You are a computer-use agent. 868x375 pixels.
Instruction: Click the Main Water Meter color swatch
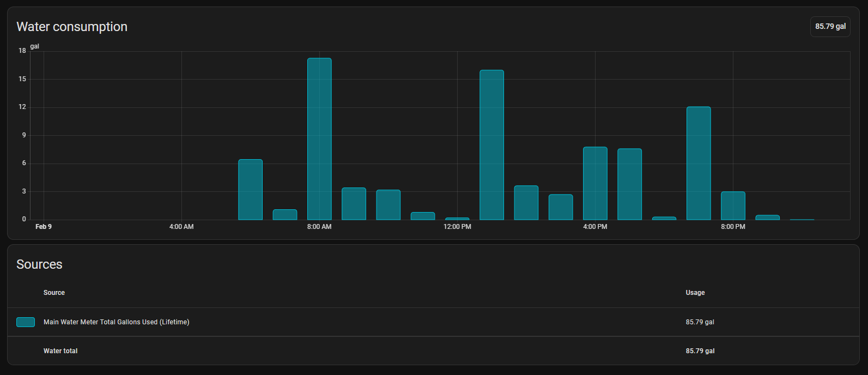[x=26, y=322]
